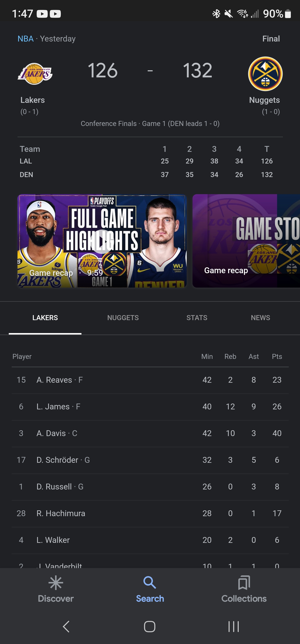Tap the Wi-Fi status icon
Image resolution: width=300 pixels, height=644 pixels.
242,14
